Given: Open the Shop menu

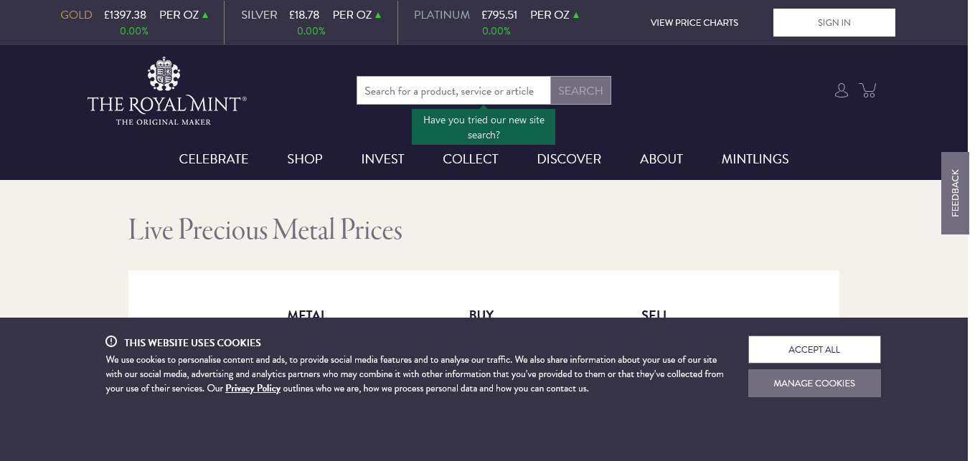Looking at the screenshot, I should coord(305,159).
